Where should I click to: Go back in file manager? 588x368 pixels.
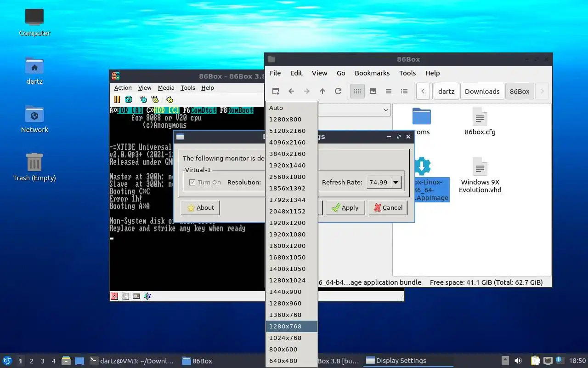coord(291,91)
